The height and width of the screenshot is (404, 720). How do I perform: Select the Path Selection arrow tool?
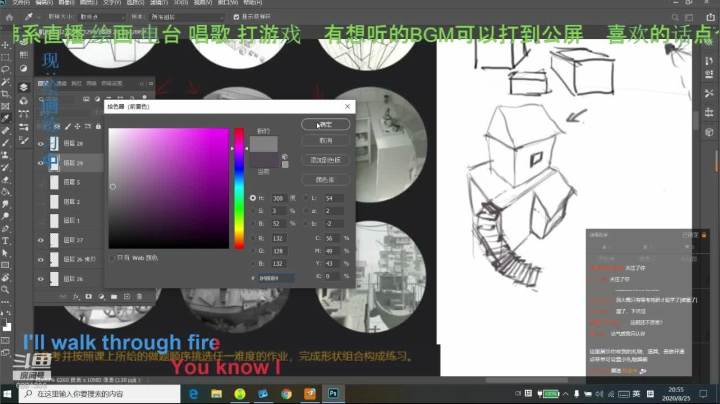pyautogui.click(x=6, y=253)
